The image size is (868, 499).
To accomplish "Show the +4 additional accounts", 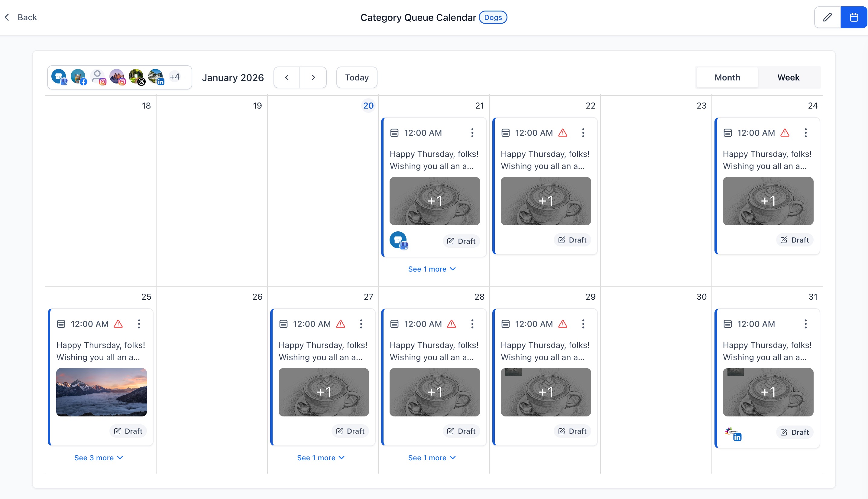I will tap(175, 77).
